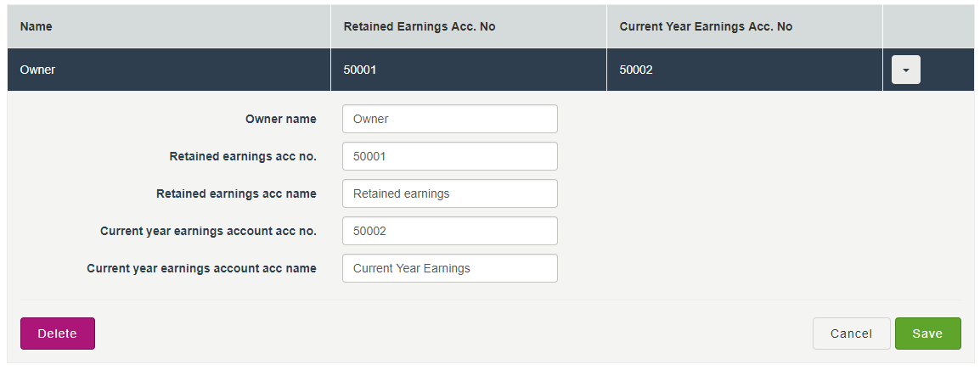Click the "Owner name" form label

(280, 119)
